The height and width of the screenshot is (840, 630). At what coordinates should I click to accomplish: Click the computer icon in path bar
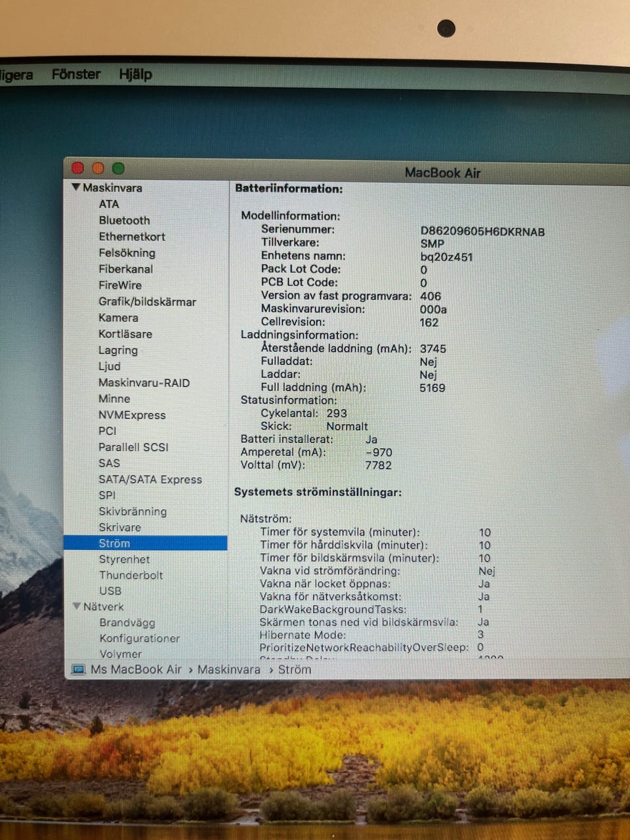tap(79, 669)
